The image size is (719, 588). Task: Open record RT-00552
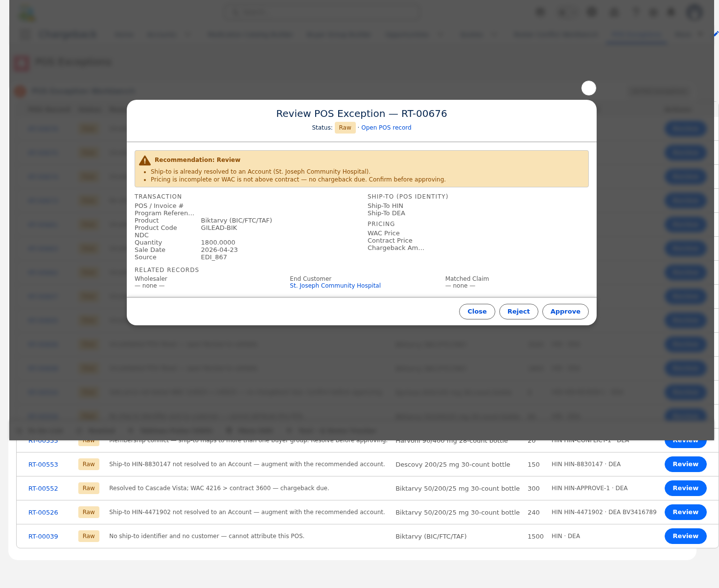tap(43, 488)
